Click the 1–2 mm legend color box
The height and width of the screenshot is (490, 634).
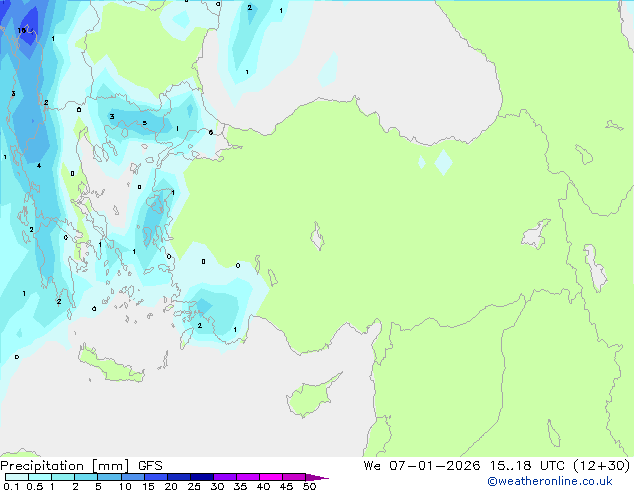click(x=63, y=477)
